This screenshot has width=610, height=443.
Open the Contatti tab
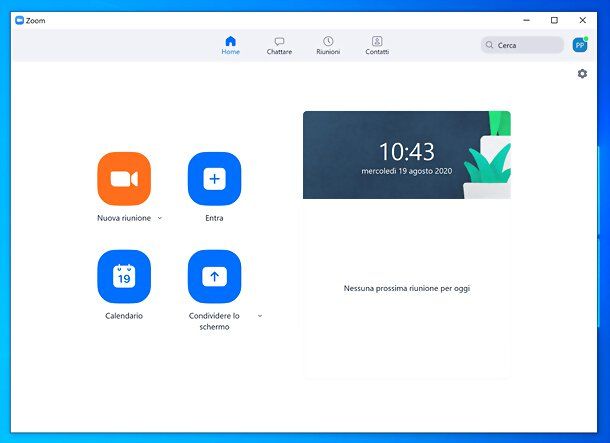[x=377, y=46]
